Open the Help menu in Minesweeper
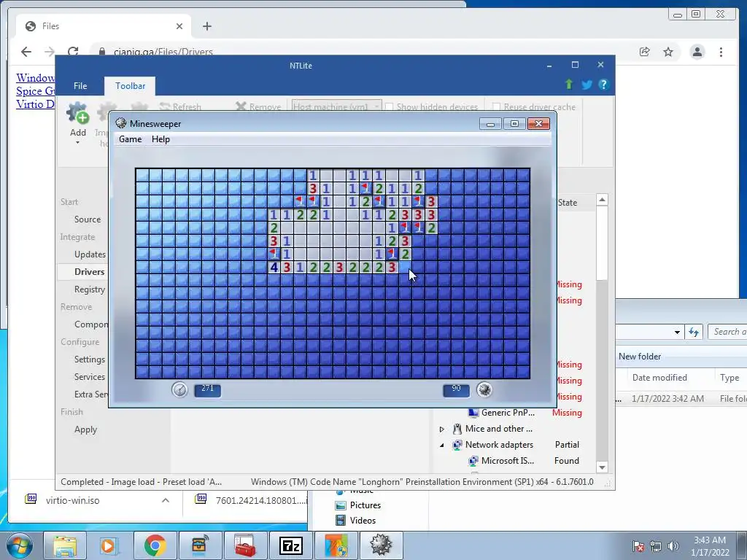Image resolution: width=747 pixels, height=560 pixels. tap(160, 139)
